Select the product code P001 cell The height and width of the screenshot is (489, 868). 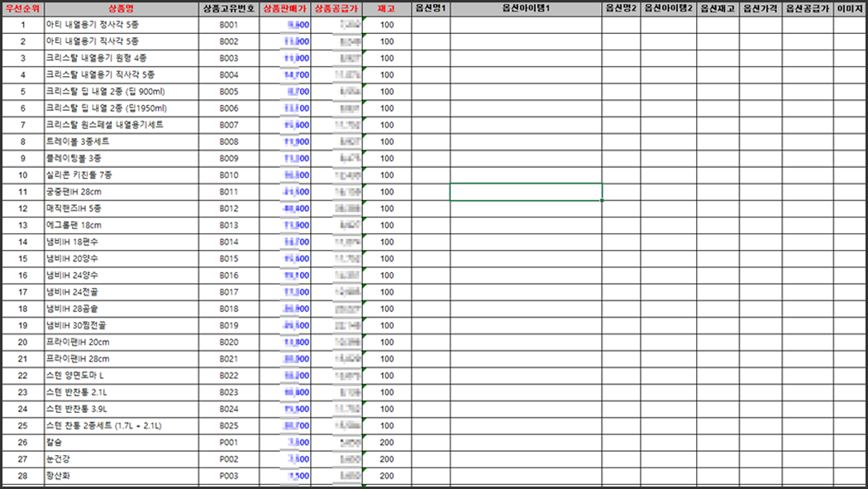tap(228, 443)
